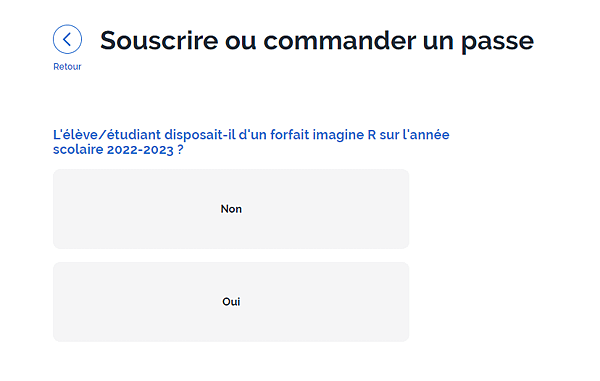Viewport: 600px width, 381px height.
Task: Click the left-pointing chevron beside the title
Action: (67, 39)
